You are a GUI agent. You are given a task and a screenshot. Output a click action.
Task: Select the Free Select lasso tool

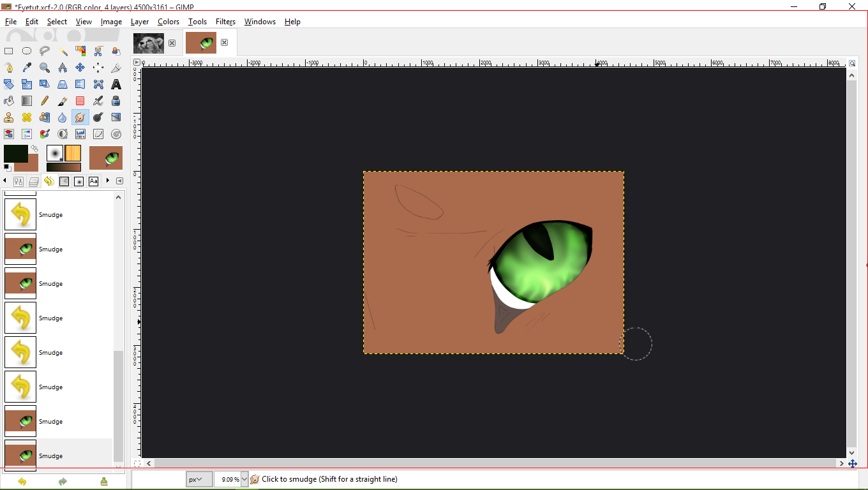pos(45,51)
